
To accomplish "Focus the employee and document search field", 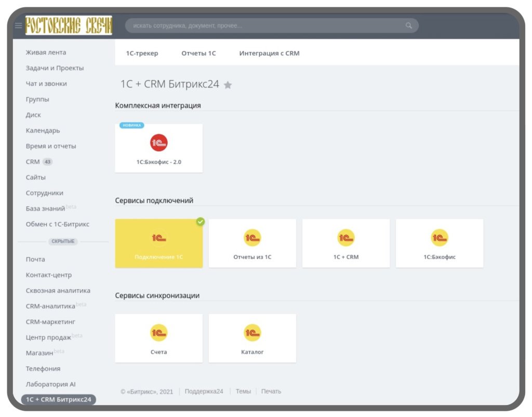I will pyautogui.click(x=272, y=25).
